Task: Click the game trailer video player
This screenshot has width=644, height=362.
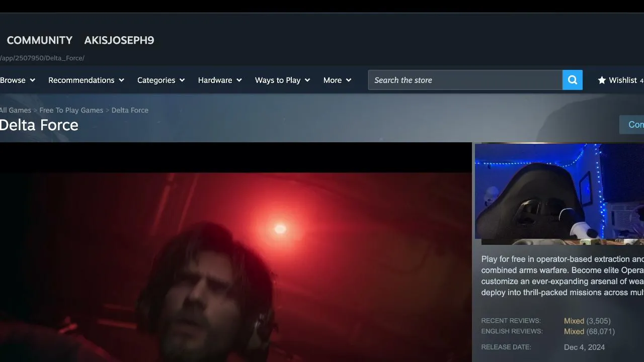Action: (236, 252)
